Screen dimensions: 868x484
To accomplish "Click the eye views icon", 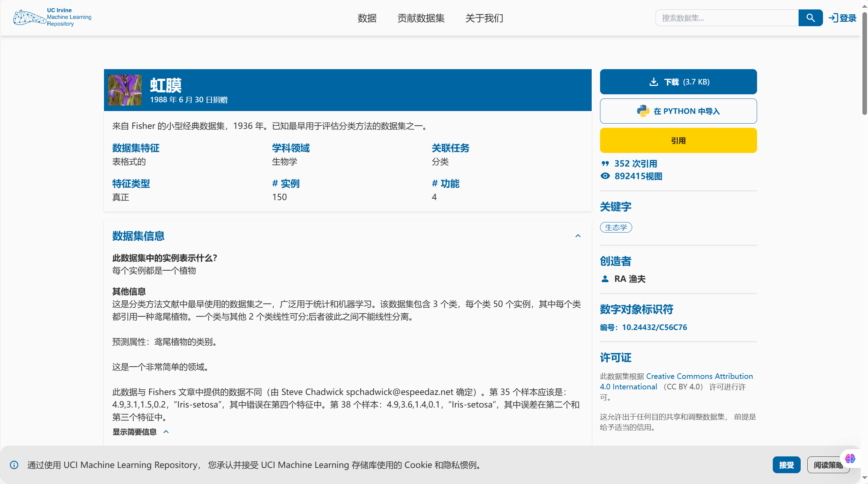I will click(605, 176).
